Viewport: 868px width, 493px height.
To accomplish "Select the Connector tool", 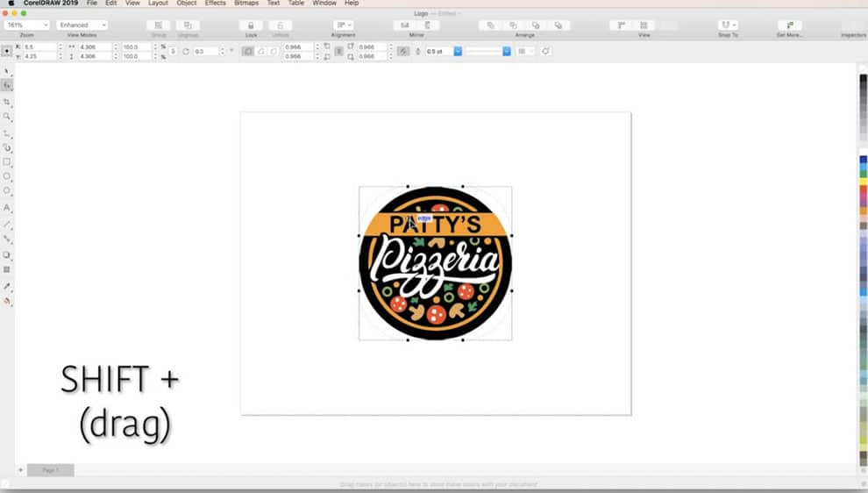I will (7, 239).
